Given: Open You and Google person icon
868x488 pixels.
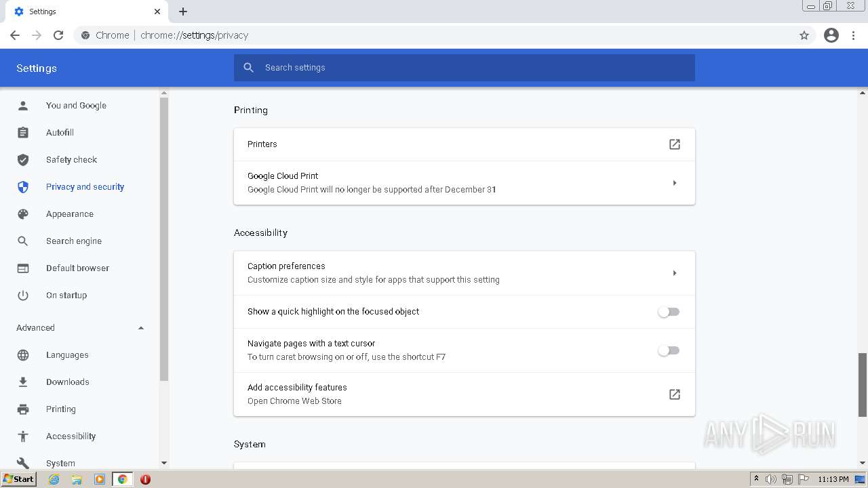Looking at the screenshot, I should click(x=23, y=105).
